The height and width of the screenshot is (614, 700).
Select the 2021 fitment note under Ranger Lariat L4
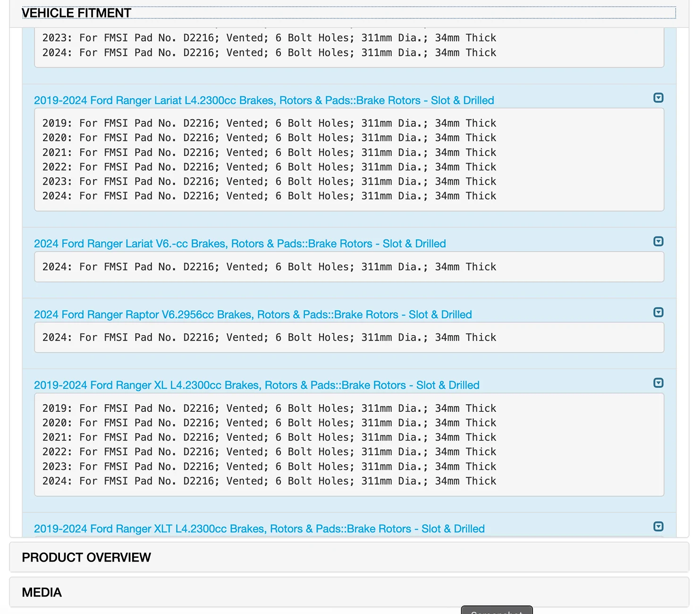270,153
